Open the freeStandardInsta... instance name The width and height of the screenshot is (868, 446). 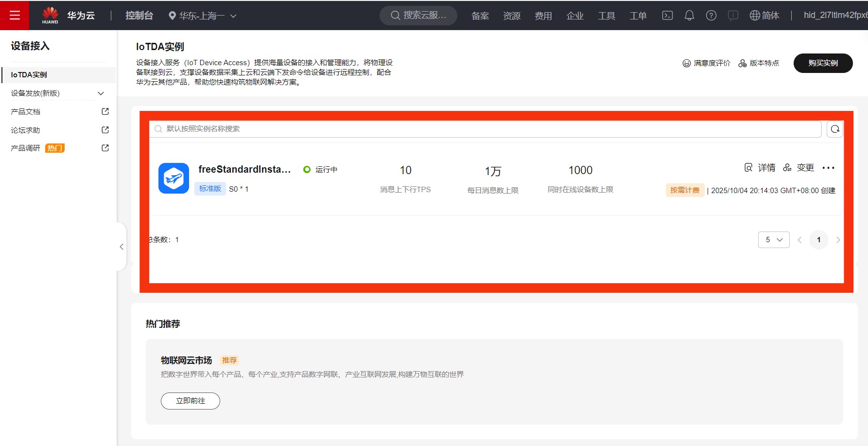pyautogui.click(x=244, y=169)
